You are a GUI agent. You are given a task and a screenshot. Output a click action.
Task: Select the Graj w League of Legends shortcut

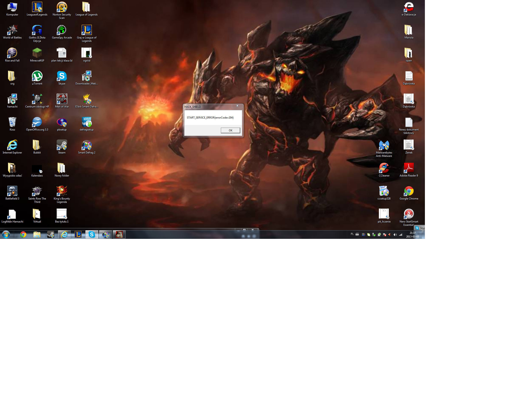[87, 34]
